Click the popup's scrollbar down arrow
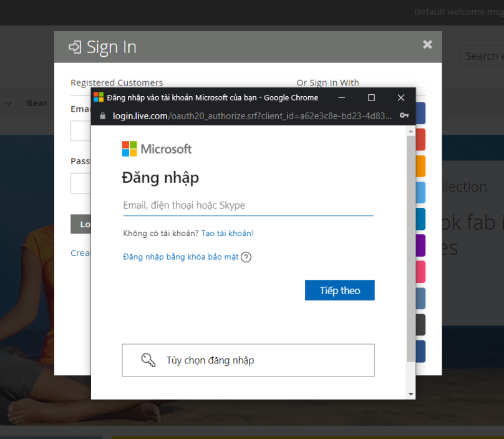The image size is (504, 439). (x=410, y=394)
